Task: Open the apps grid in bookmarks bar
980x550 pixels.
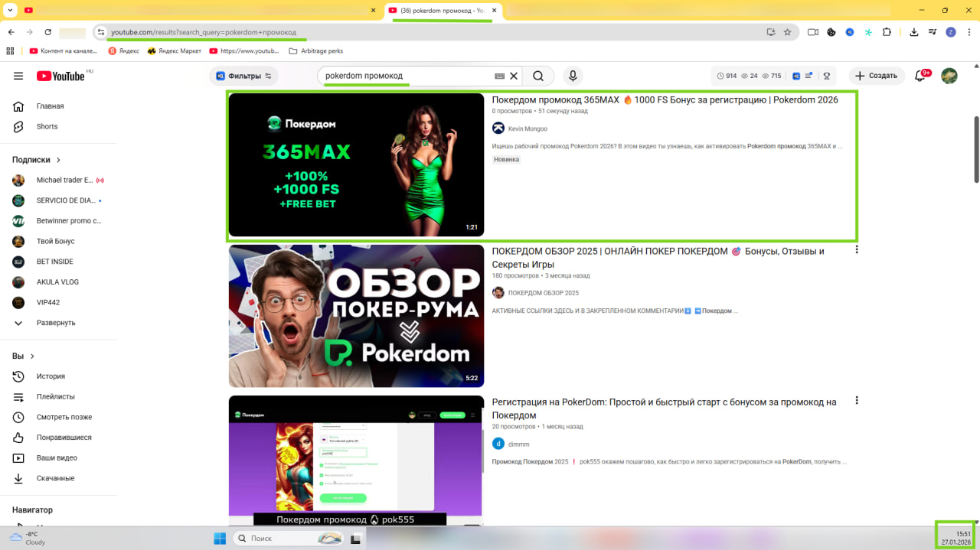Action: pyautogui.click(x=10, y=51)
